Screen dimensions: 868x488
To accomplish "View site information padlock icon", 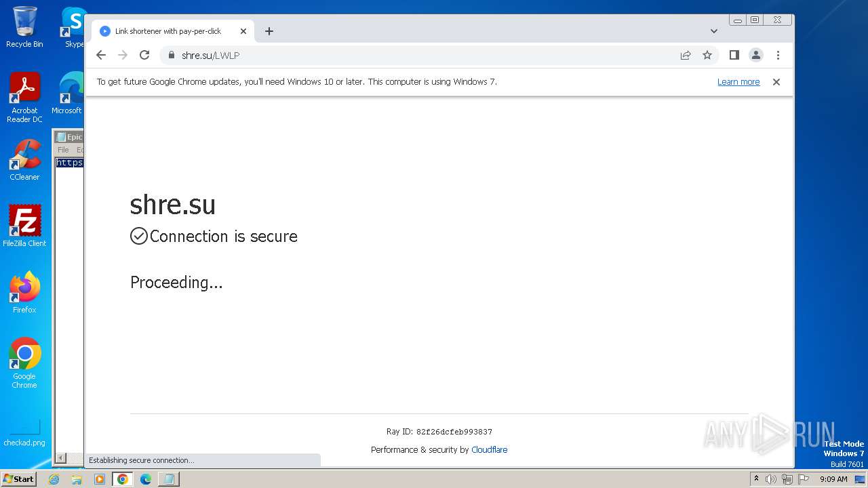I will (171, 56).
